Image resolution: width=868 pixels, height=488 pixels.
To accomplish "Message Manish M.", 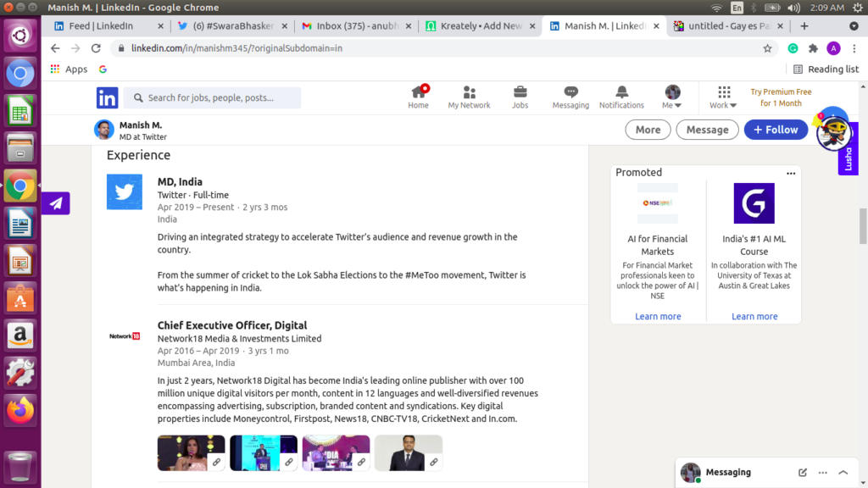I will click(x=707, y=130).
